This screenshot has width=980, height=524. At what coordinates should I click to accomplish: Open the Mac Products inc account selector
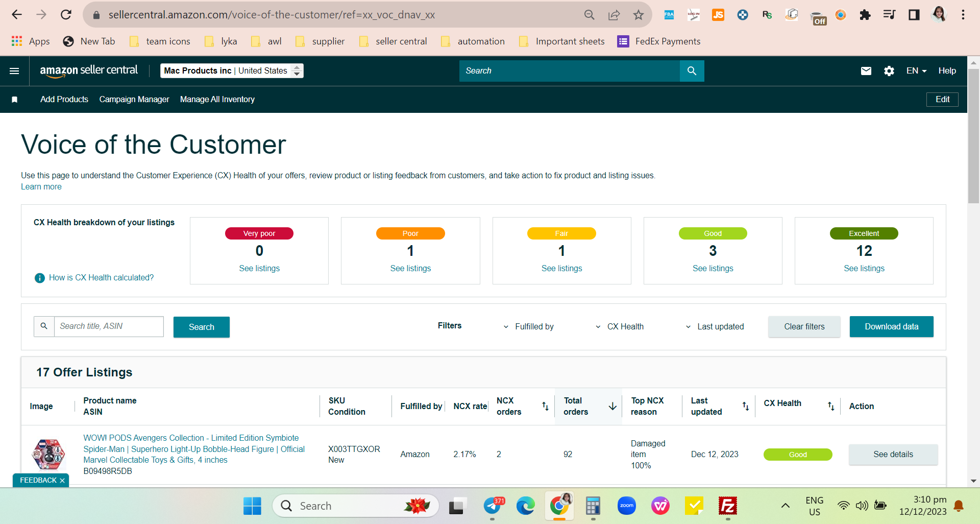232,71
